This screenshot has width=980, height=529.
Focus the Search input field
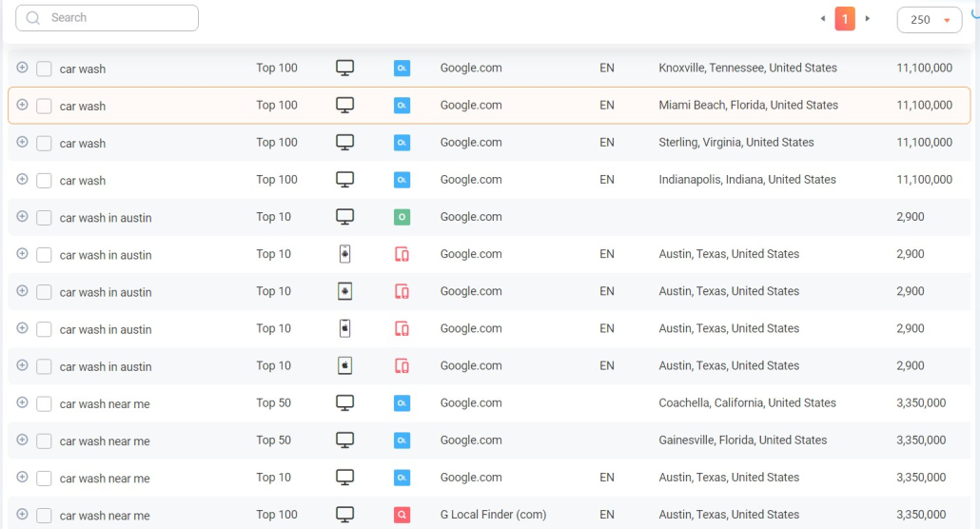[x=107, y=18]
